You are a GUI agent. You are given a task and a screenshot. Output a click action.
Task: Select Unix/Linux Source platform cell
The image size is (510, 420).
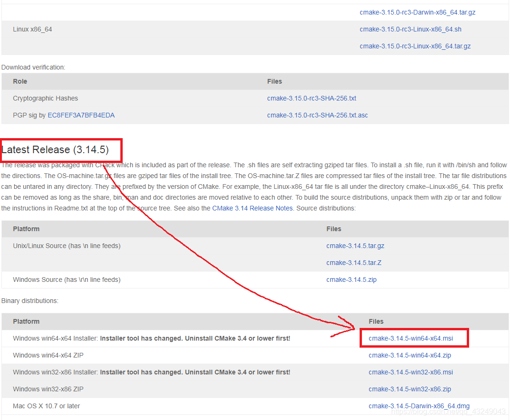click(67, 246)
